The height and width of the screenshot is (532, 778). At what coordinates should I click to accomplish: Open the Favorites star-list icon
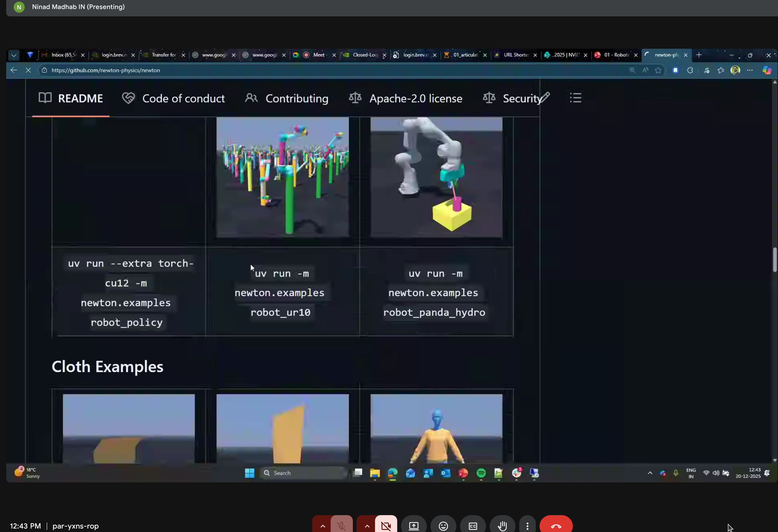click(721, 70)
